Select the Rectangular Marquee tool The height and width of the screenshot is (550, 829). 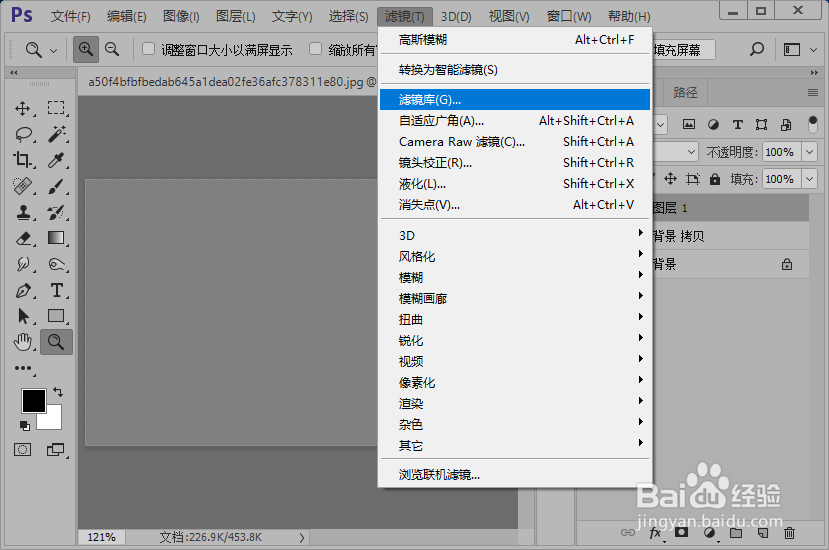pyautogui.click(x=56, y=108)
